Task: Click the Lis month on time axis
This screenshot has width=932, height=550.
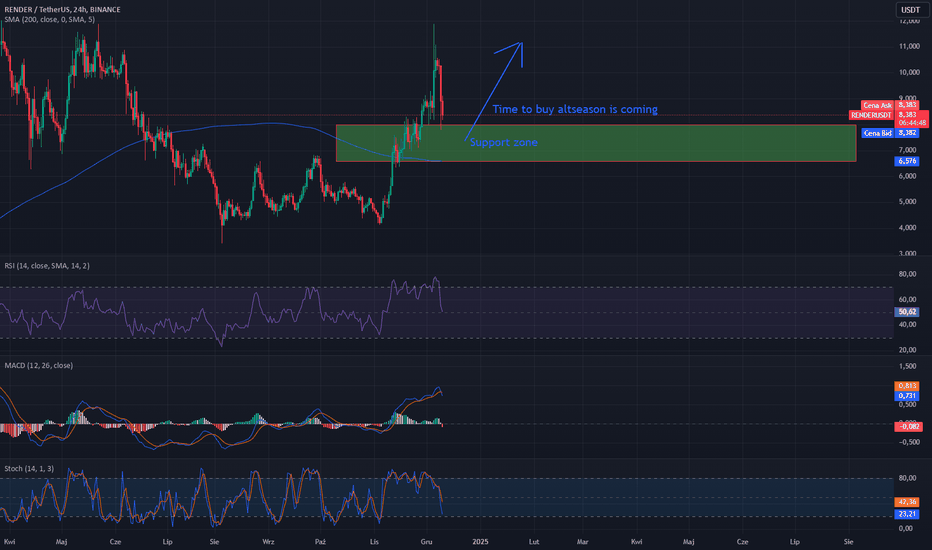Action: tap(374, 542)
